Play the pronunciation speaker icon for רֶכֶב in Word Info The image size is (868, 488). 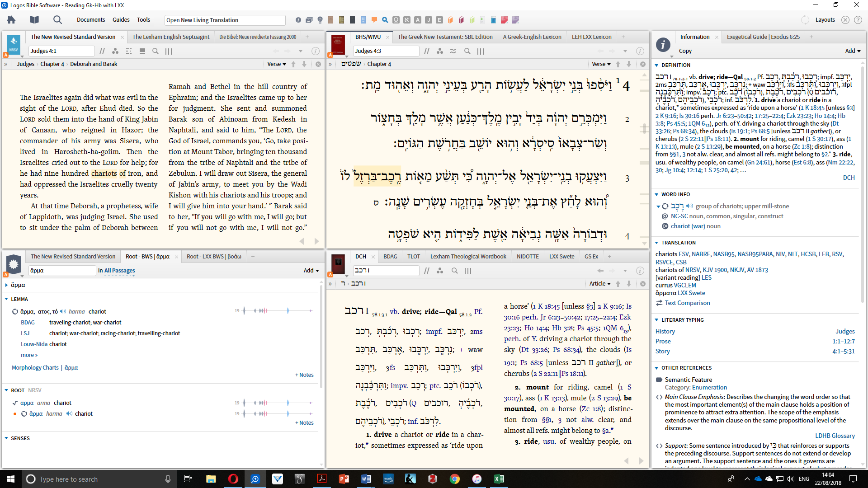690,206
